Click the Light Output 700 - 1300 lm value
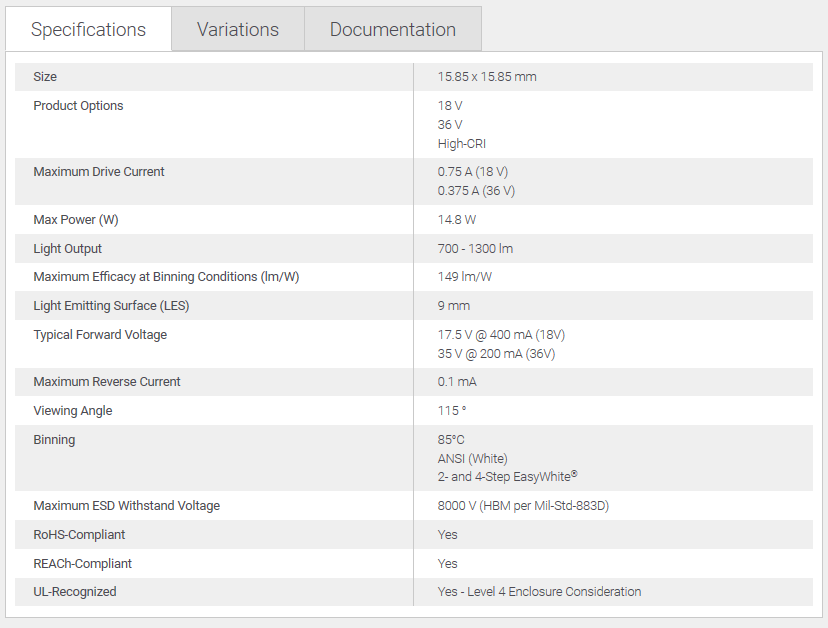Viewport: 828px width, 628px height. tap(475, 249)
